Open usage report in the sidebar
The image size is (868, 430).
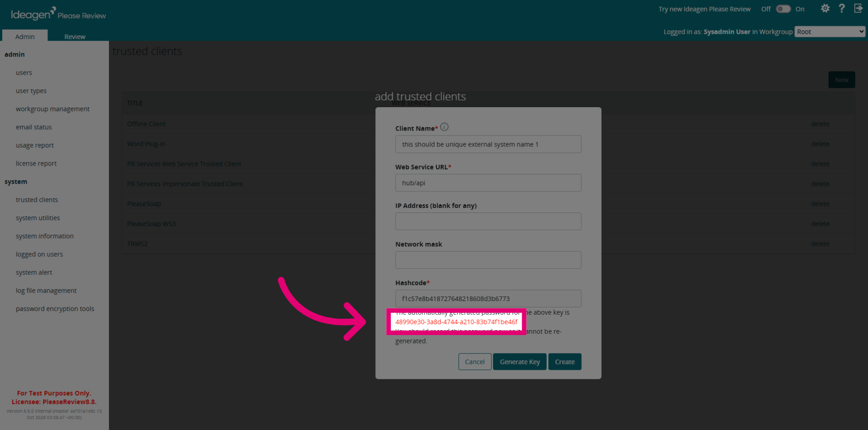point(35,145)
